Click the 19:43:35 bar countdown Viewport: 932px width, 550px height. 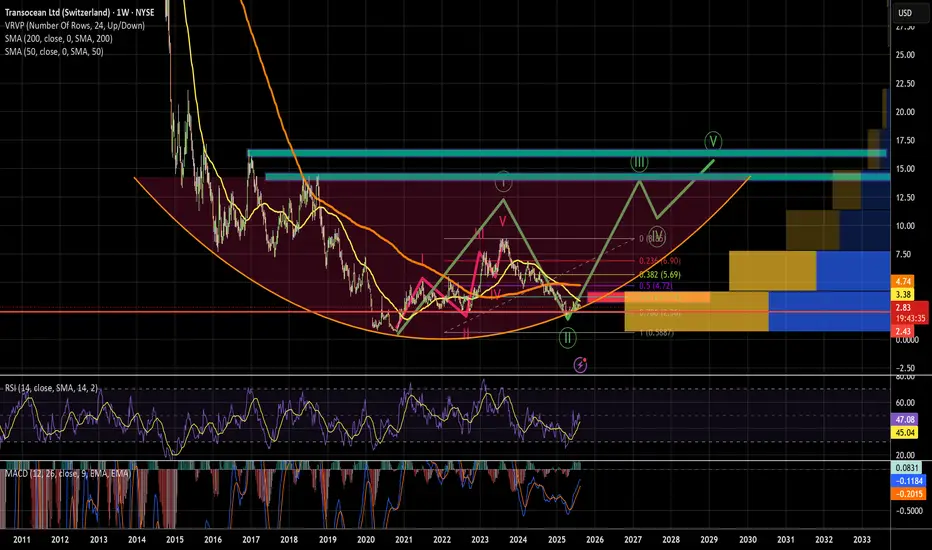(910, 319)
